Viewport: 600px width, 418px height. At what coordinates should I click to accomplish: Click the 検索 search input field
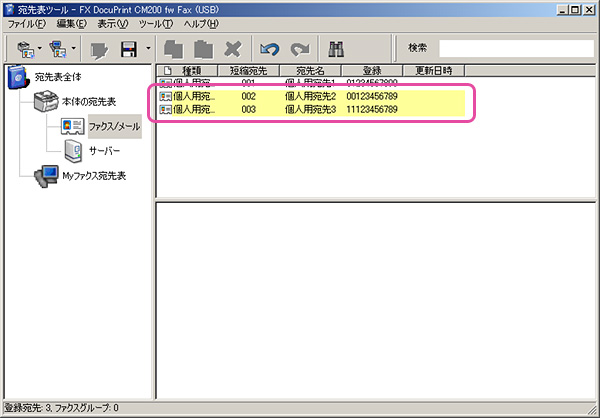[514, 48]
